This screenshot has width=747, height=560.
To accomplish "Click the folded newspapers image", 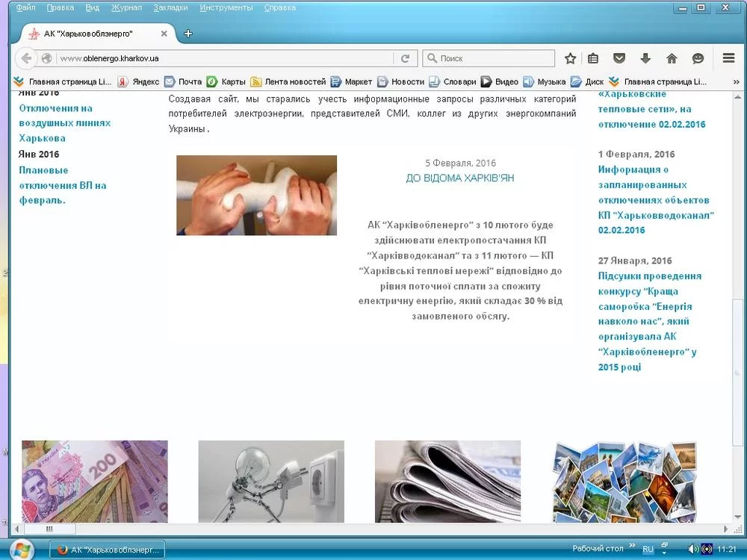I will pyautogui.click(x=447, y=482).
